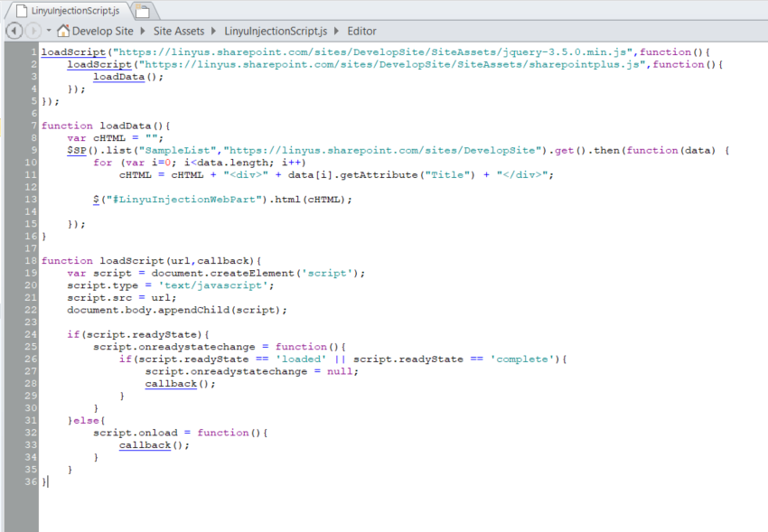Click LinyuInjectionScript.js in the breadcrumb
Image resolution: width=768 pixels, height=532 pixels.
(x=276, y=32)
